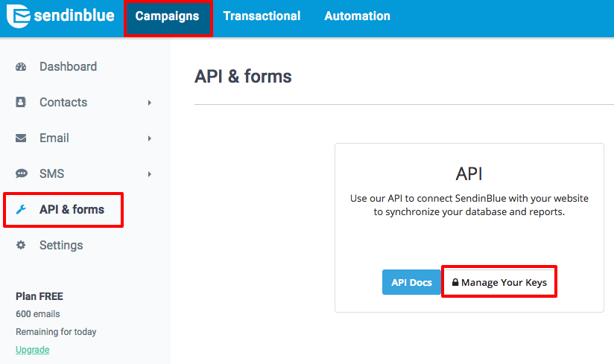Screen dimensions: 614x364
Task: Open the Settings sidebar item
Action: 61,246
